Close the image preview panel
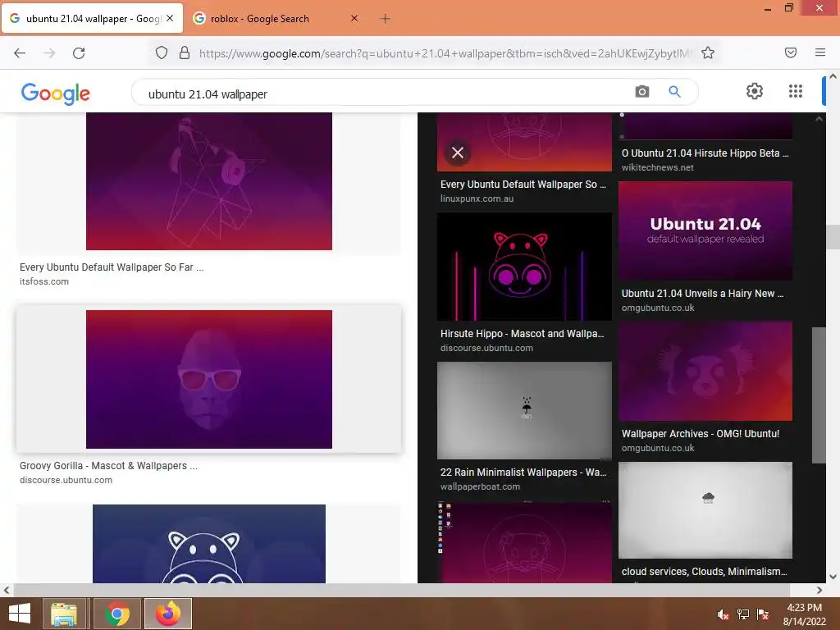The image size is (840, 630). 458,153
